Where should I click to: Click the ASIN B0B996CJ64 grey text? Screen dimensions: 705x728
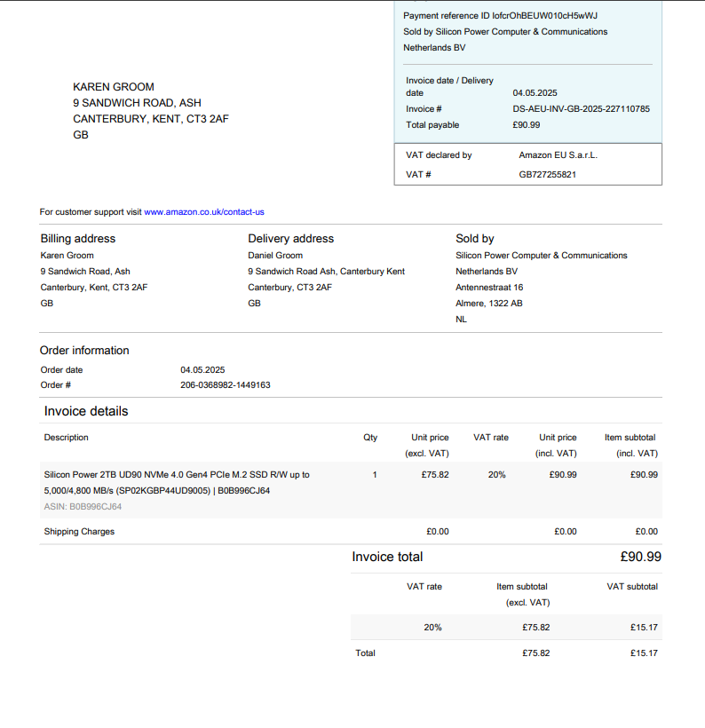pyautogui.click(x=83, y=507)
